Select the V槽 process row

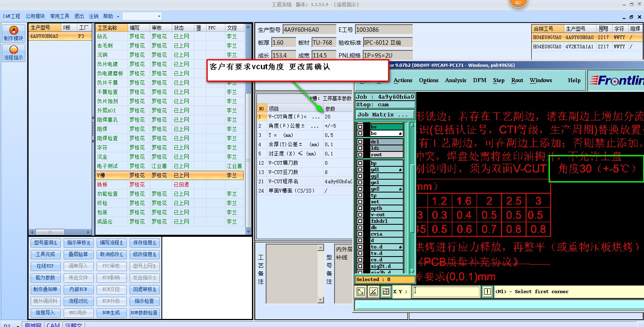(169, 176)
